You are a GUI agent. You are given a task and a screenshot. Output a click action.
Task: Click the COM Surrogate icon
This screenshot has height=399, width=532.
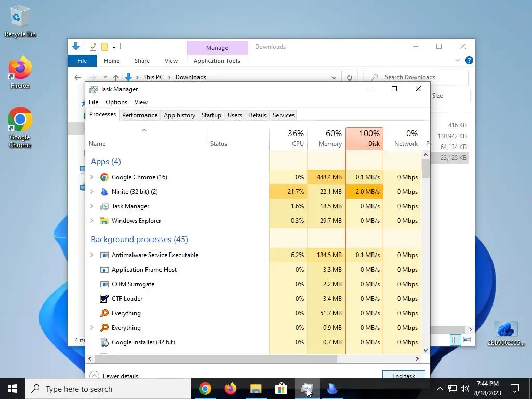(x=104, y=284)
